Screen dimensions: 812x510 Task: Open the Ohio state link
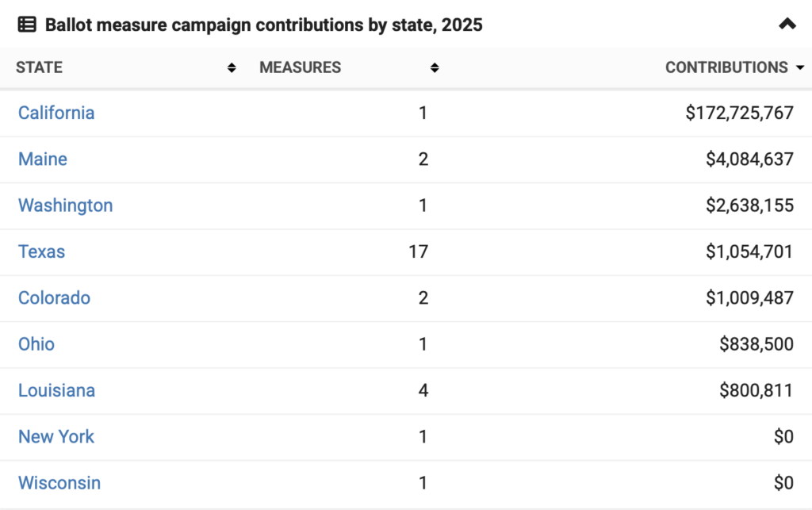[36, 344]
